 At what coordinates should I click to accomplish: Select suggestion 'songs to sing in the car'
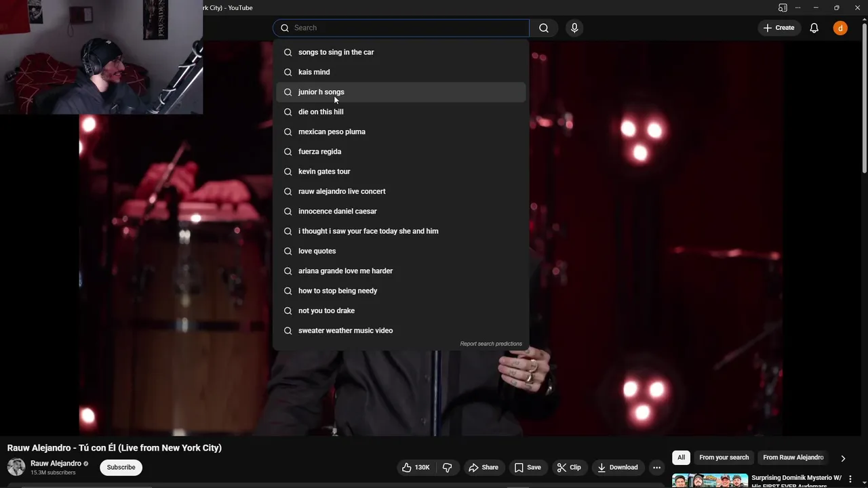401,52
